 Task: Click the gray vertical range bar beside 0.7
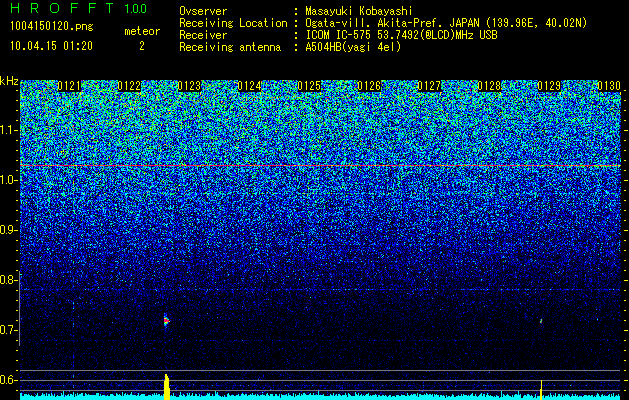click(20, 308)
